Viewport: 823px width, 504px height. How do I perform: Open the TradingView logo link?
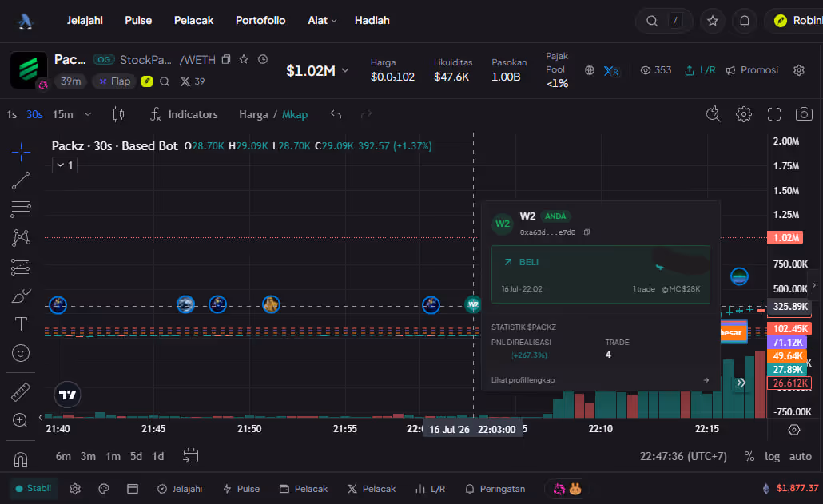click(67, 395)
